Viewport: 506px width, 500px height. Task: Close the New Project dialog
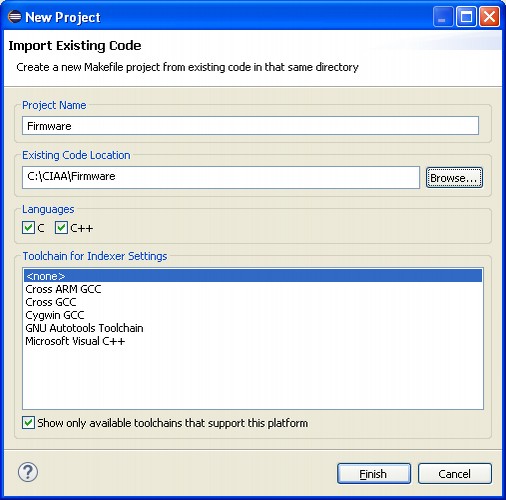tap(489, 17)
